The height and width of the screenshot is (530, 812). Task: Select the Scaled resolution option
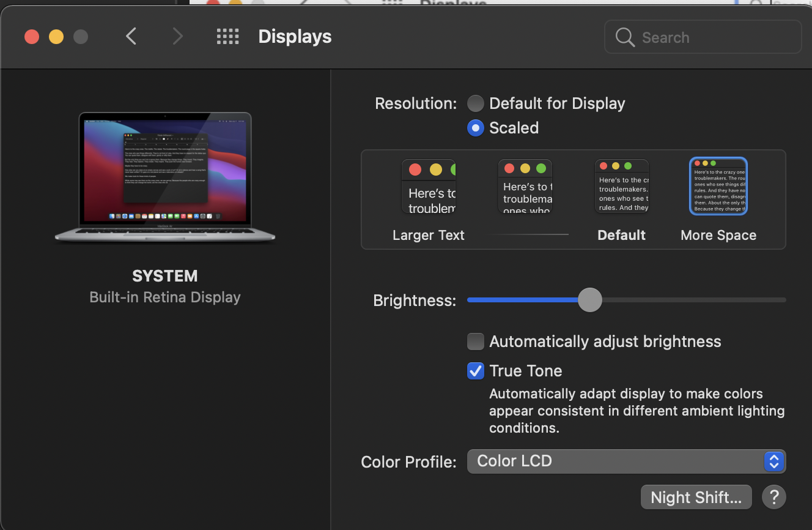click(476, 128)
